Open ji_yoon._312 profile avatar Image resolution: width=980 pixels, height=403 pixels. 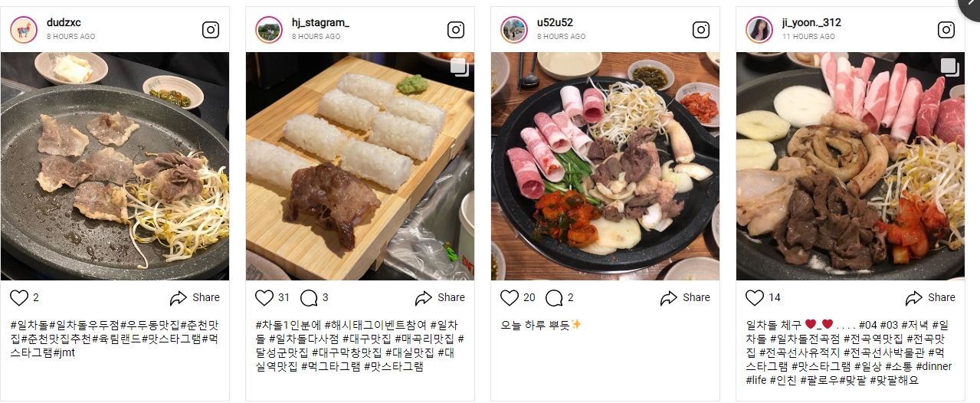[x=759, y=30]
